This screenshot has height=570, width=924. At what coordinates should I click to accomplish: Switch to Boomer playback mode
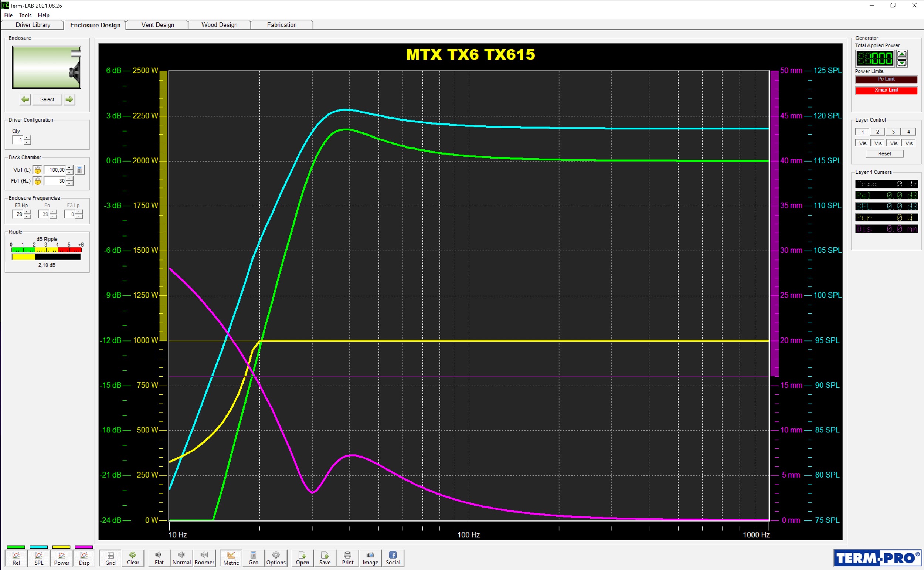(204, 558)
